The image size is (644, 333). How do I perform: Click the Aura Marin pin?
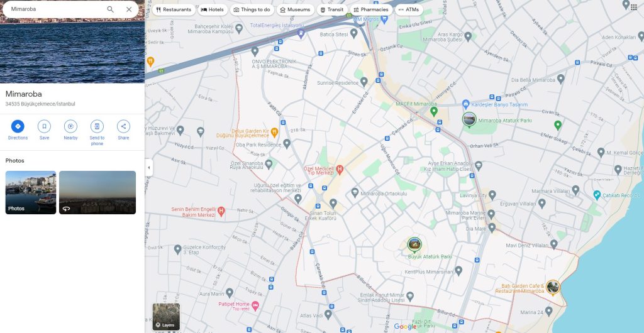[x=230, y=293]
